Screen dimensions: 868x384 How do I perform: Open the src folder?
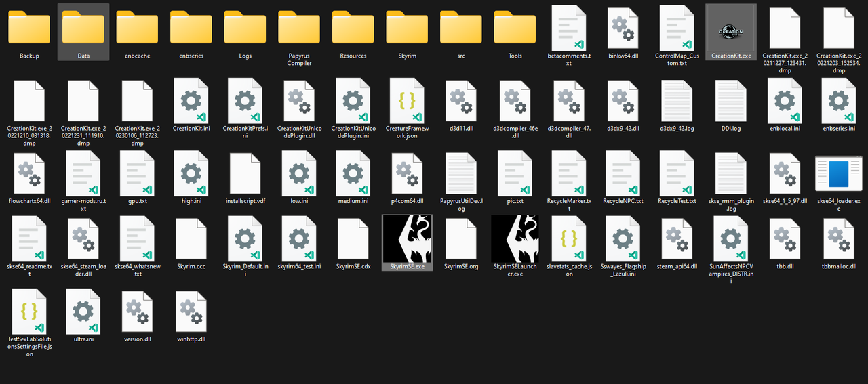[x=461, y=27]
